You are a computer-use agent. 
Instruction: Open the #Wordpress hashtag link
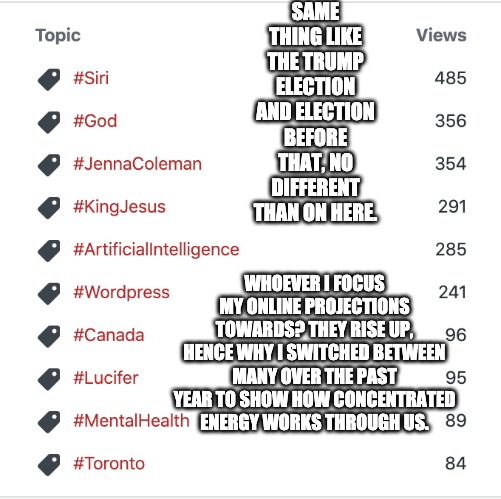coord(121,293)
